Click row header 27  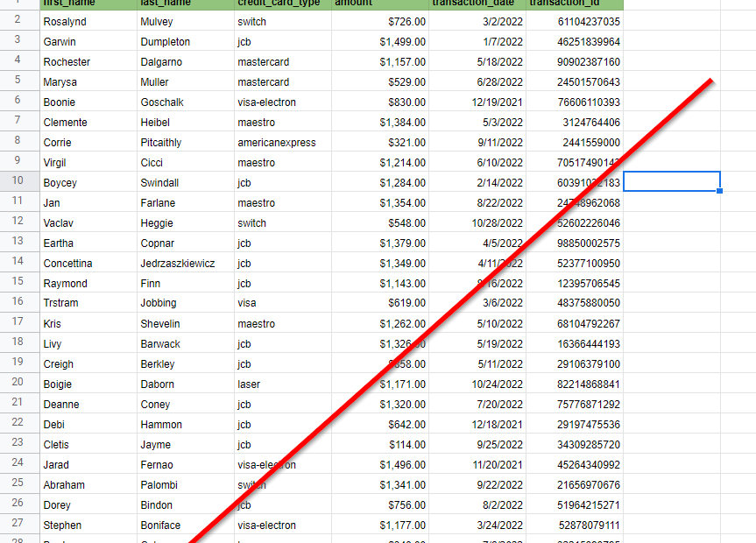click(19, 524)
